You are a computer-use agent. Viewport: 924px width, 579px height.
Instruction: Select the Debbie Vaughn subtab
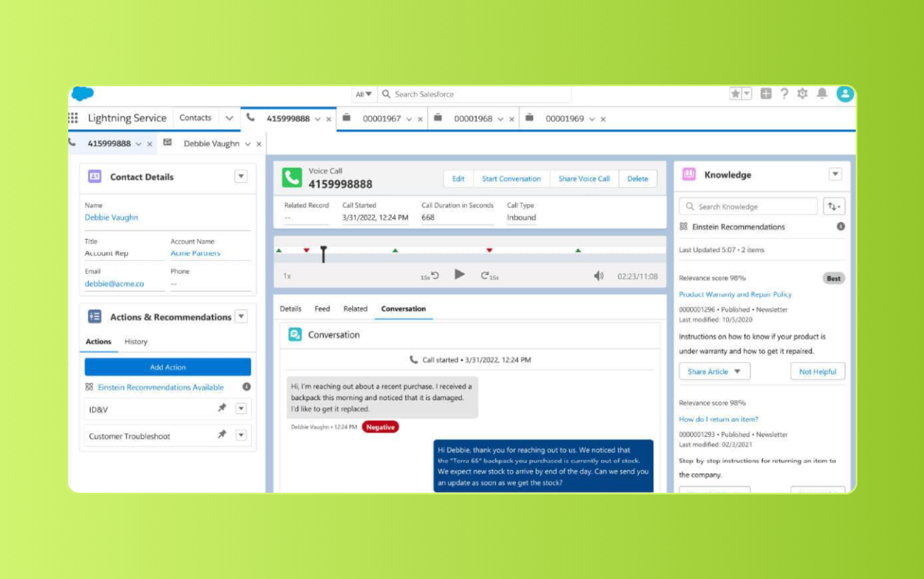point(211,144)
